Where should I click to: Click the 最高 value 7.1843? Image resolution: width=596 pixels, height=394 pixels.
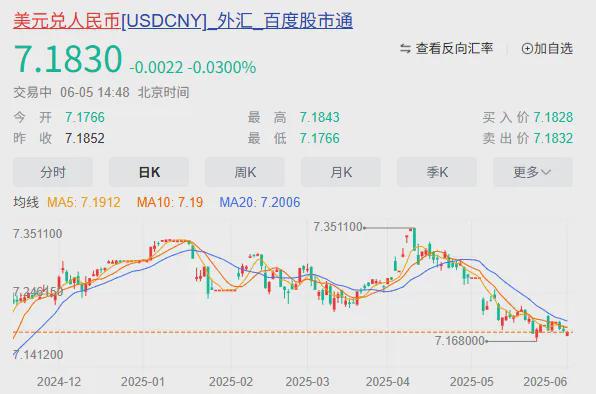(x=320, y=117)
